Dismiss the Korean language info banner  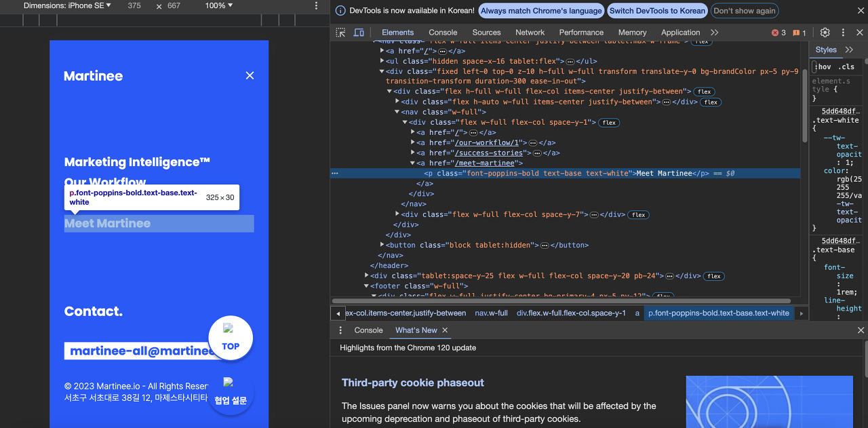860,11
